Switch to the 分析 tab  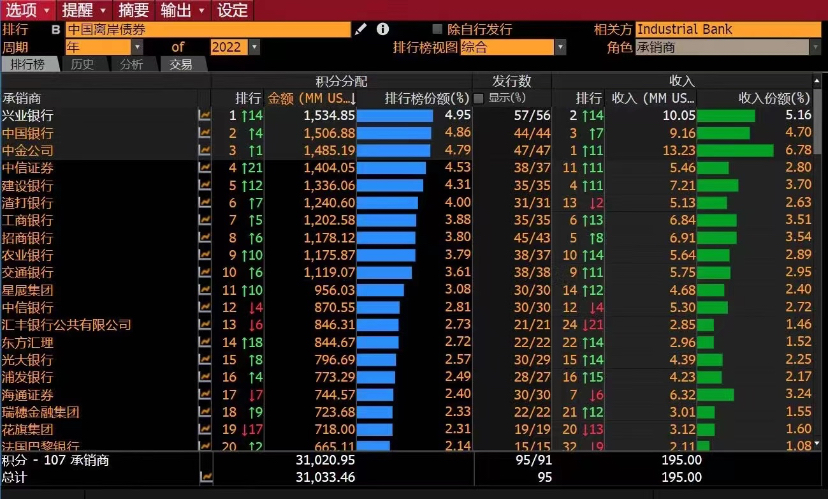131,64
